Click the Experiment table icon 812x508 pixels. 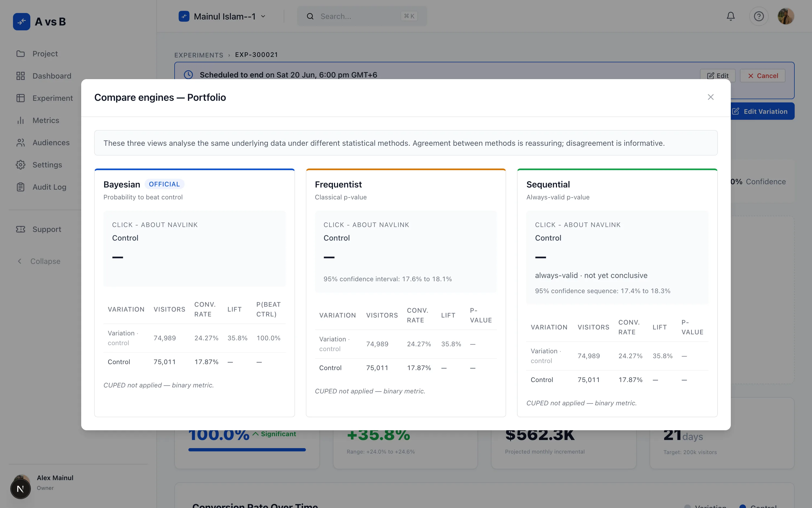[x=21, y=98]
